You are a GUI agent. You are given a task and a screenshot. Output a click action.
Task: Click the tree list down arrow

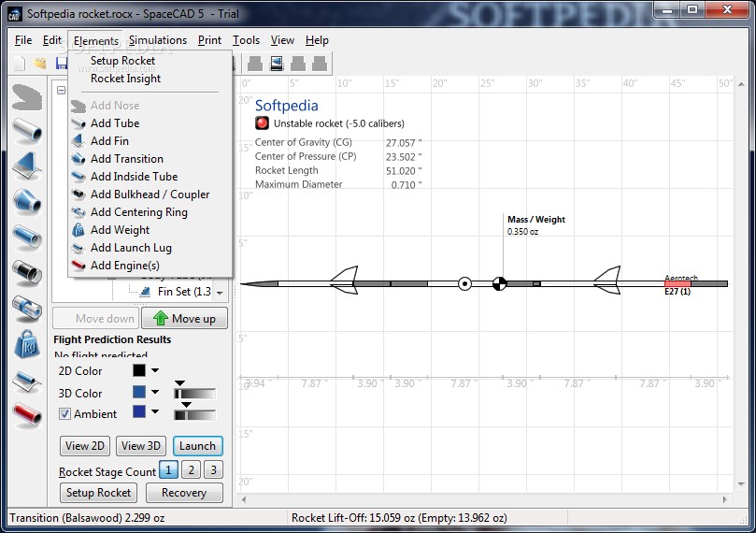pos(220,293)
